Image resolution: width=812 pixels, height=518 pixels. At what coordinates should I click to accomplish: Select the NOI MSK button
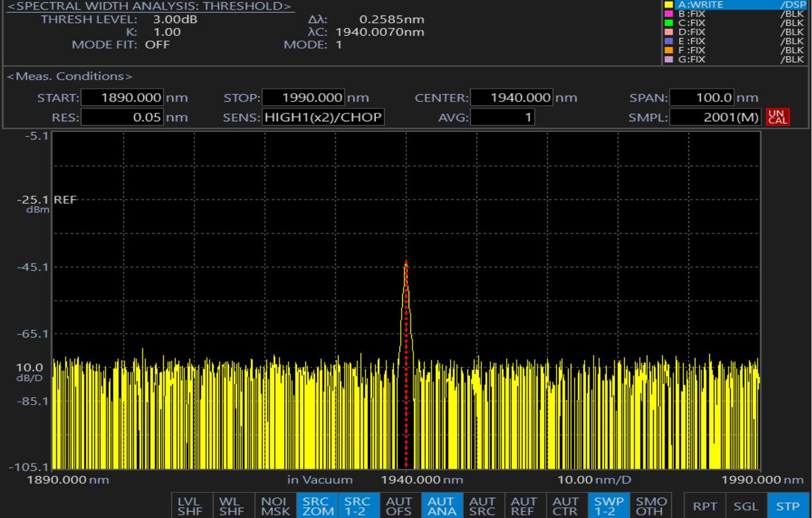(x=275, y=506)
